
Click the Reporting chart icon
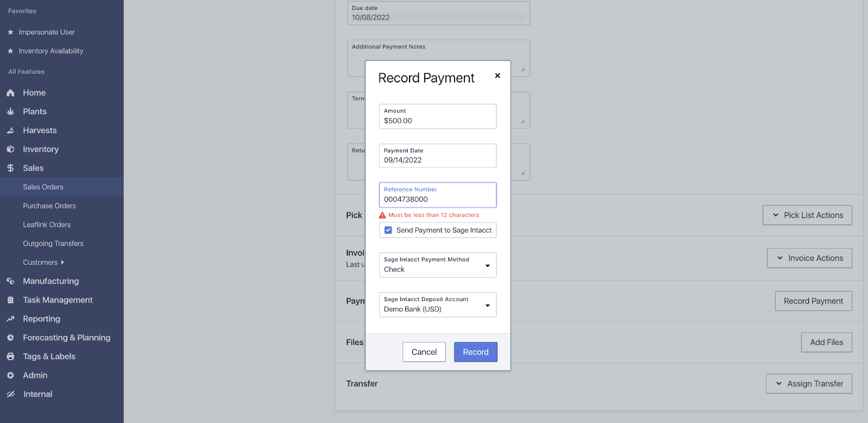[10, 319]
